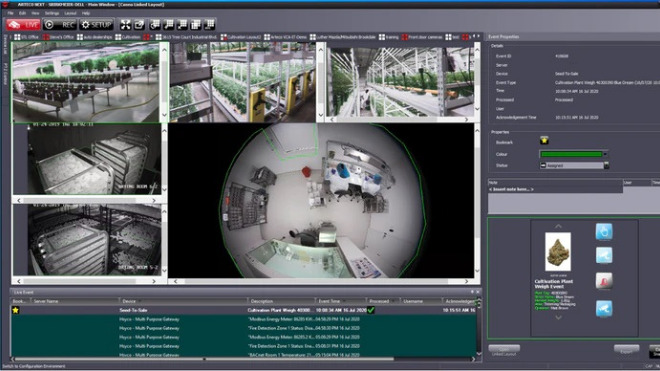Click the bottom blue camera icon
Image resolution: width=660 pixels, height=371 pixels.
point(604,309)
